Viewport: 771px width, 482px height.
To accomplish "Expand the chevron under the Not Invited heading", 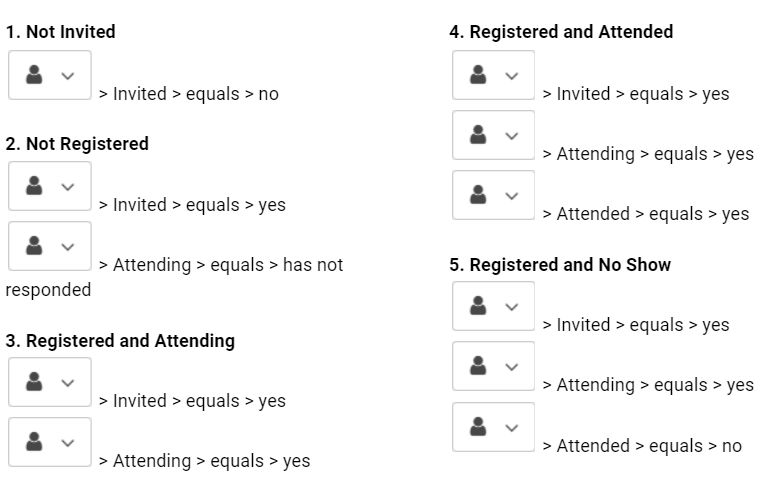I will coord(67,76).
